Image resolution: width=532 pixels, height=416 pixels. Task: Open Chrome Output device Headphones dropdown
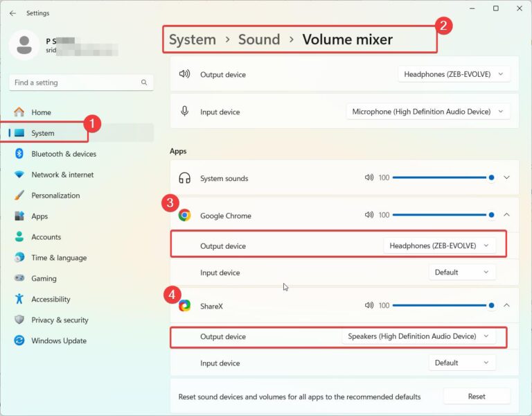tap(439, 245)
